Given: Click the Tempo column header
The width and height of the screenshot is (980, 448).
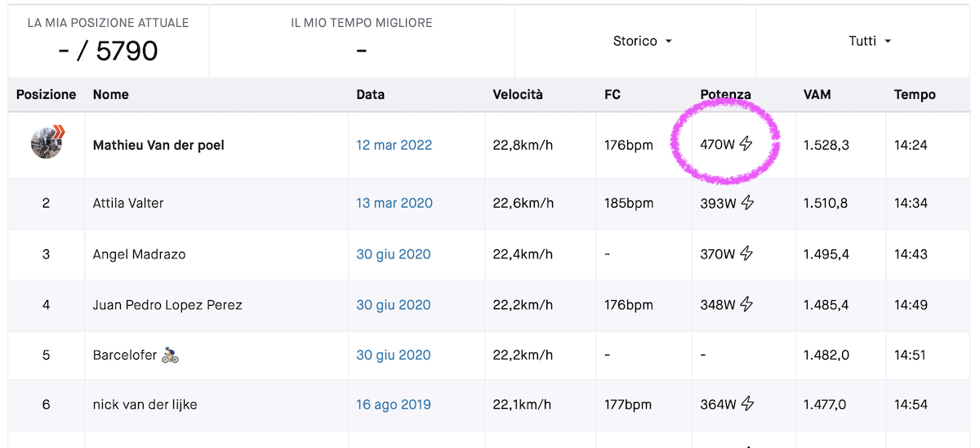Looking at the screenshot, I should (915, 95).
